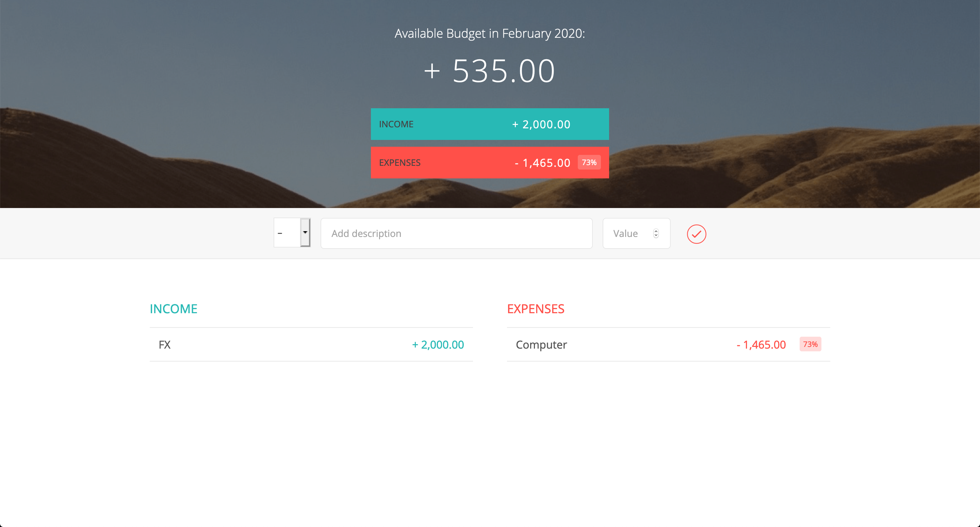
Task: Click the + 535.00 available budget total
Action: (490, 71)
